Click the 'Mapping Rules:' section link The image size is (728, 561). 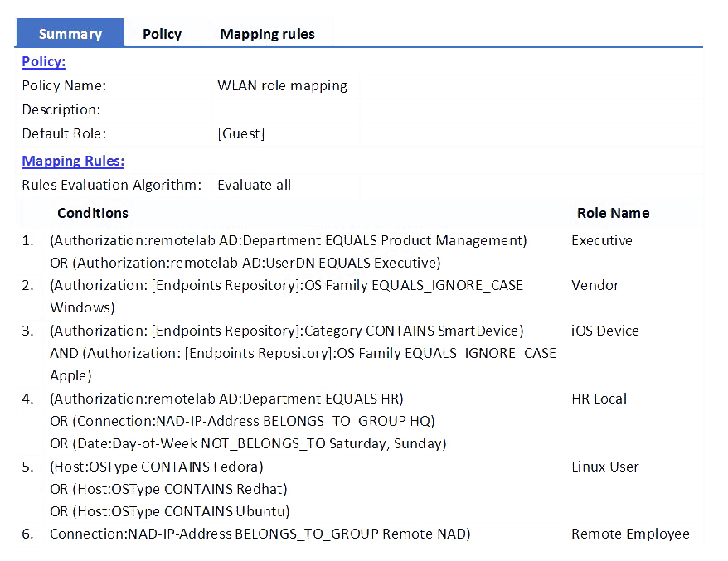[73, 161]
